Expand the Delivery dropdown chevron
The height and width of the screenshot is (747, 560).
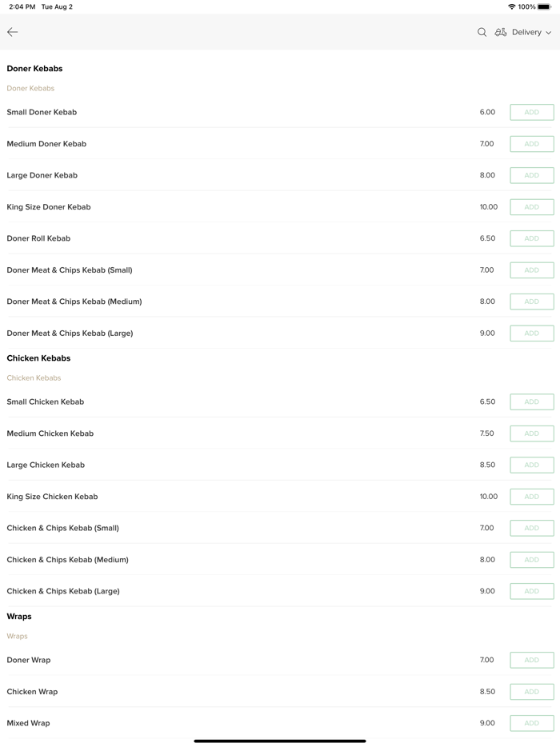point(549,33)
